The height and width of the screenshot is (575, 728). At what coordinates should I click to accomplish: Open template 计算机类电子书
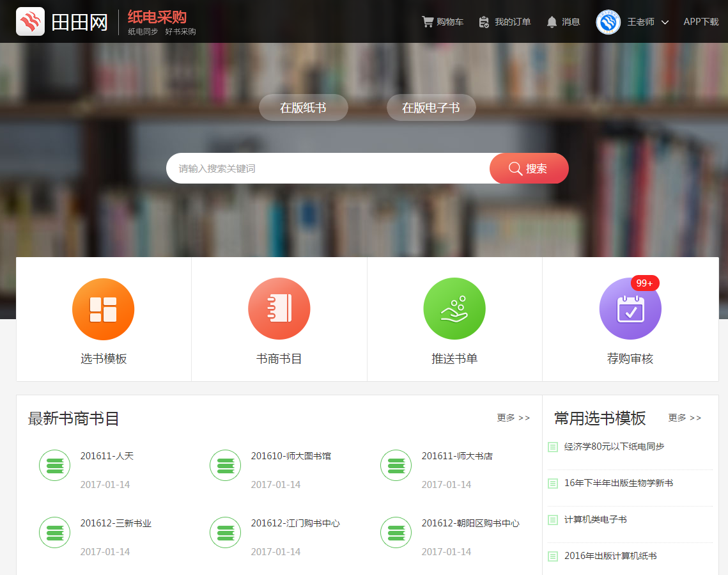tap(595, 519)
